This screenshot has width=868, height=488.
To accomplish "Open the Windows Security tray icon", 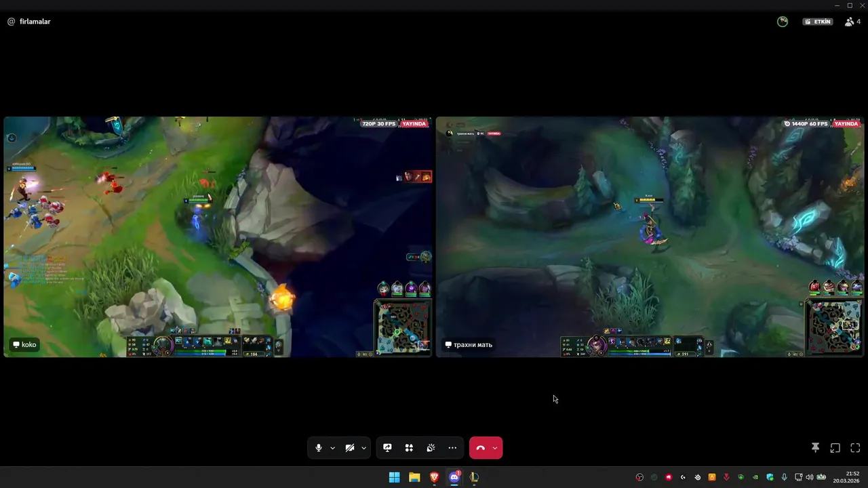I will pos(770,477).
